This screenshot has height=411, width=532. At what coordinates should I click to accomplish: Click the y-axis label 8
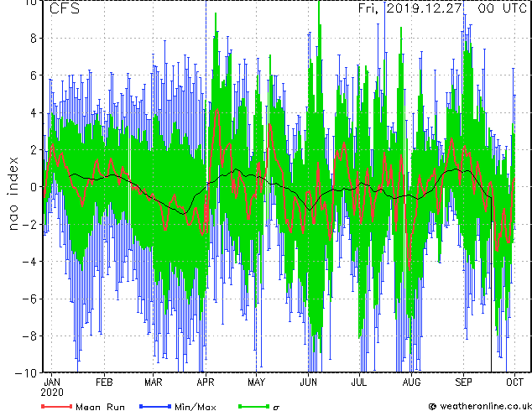pyautogui.click(x=34, y=39)
